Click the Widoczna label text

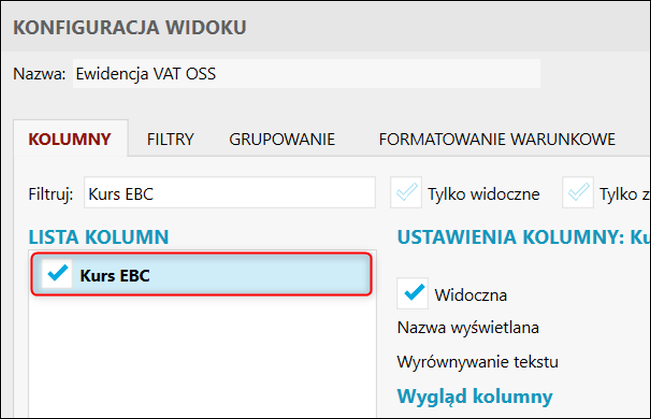pyautogui.click(x=471, y=295)
